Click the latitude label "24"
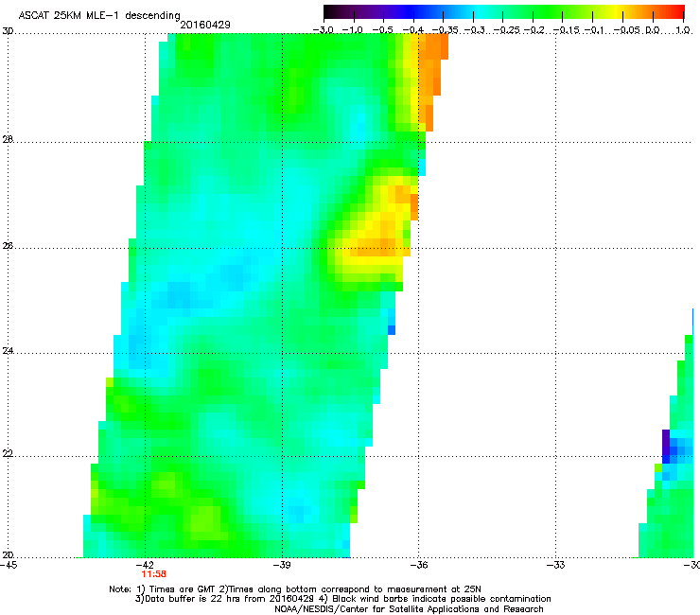Image resolution: width=700 pixels, height=615 pixels. click(8, 351)
